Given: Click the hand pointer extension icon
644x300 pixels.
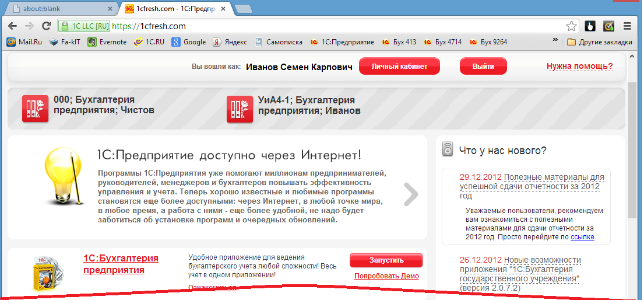Looking at the screenshot, I should pyautogui.click(x=590, y=26).
